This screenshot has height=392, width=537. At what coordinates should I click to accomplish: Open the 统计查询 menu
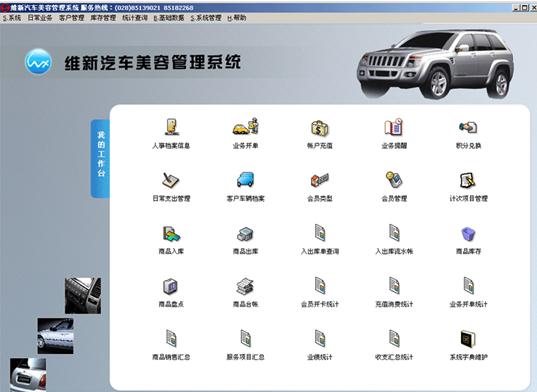coord(135,18)
